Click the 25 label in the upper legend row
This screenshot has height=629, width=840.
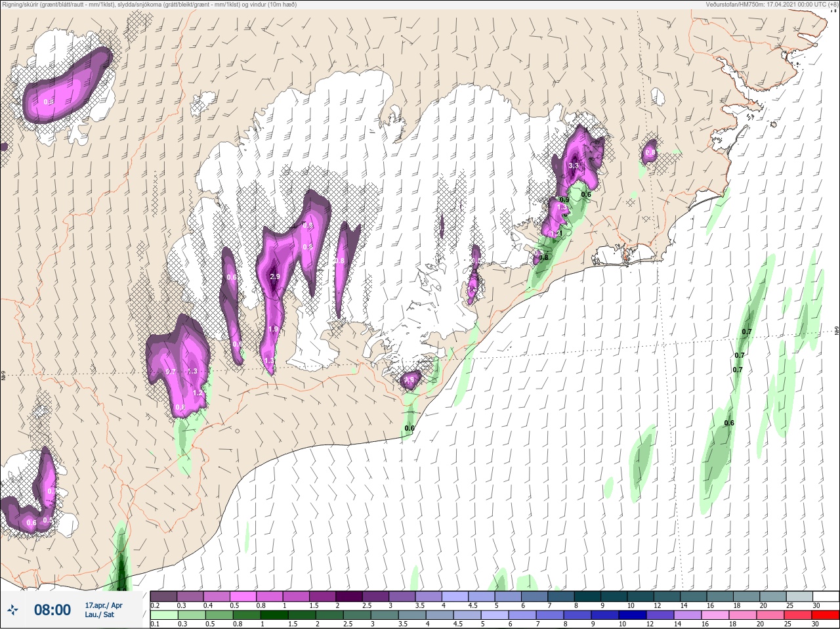click(789, 605)
